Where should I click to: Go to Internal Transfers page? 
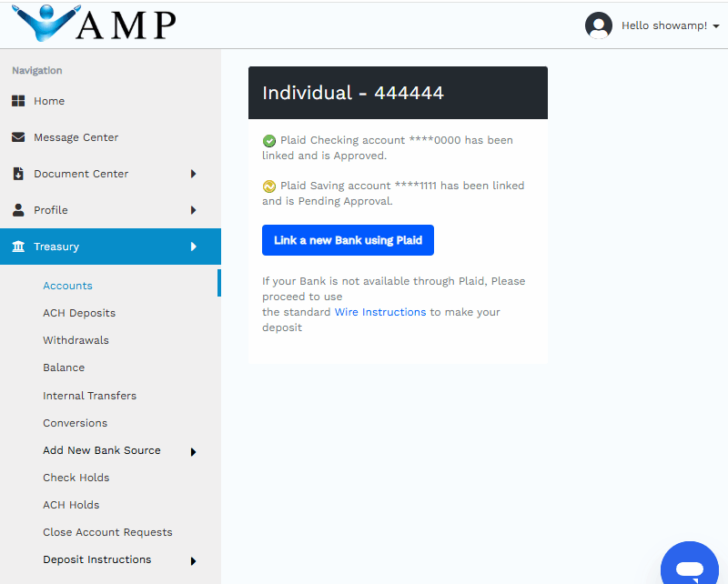coord(89,396)
